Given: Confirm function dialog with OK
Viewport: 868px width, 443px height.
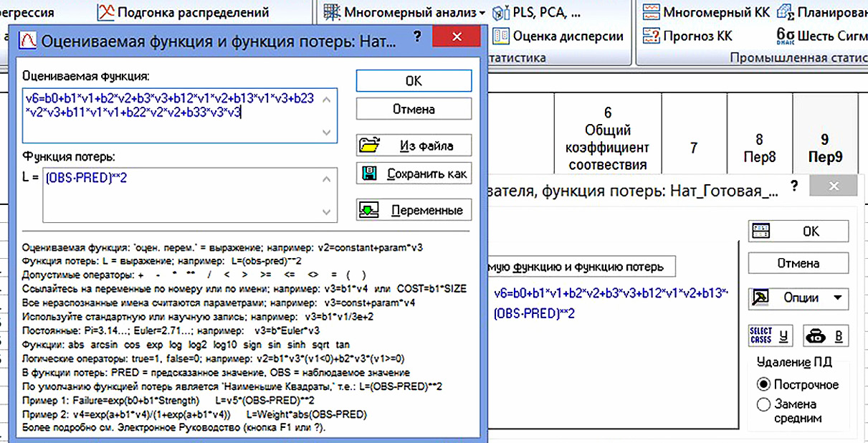Looking at the screenshot, I should click(x=414, y=81).
